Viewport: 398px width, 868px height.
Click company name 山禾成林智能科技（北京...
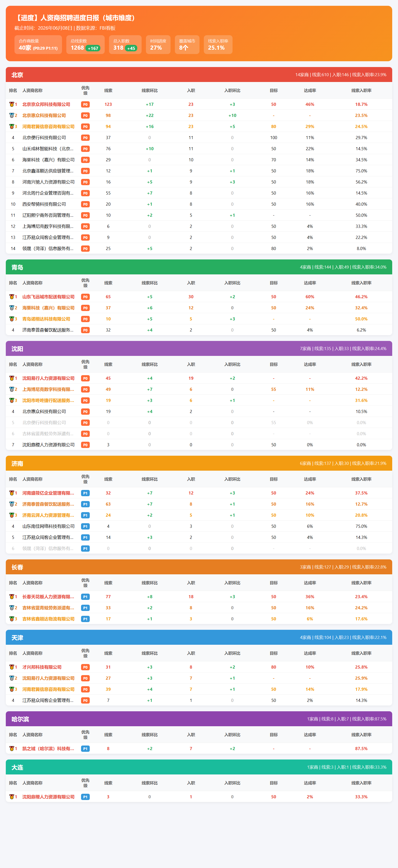(48, 149)
